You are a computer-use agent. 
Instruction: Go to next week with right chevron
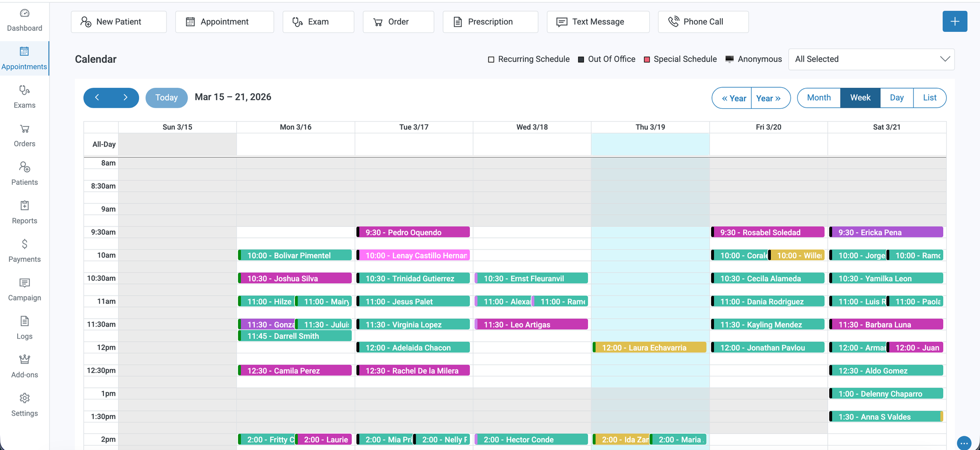tap(125, 98)
